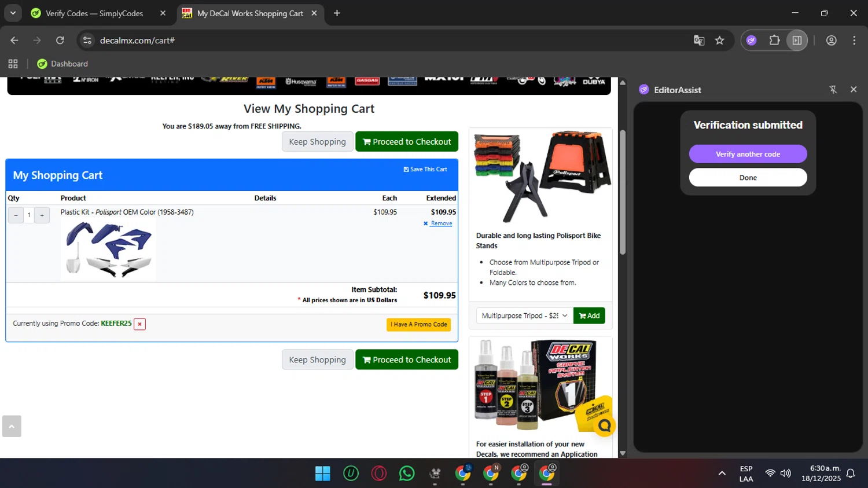Click Save This Cart

(425, 170)
